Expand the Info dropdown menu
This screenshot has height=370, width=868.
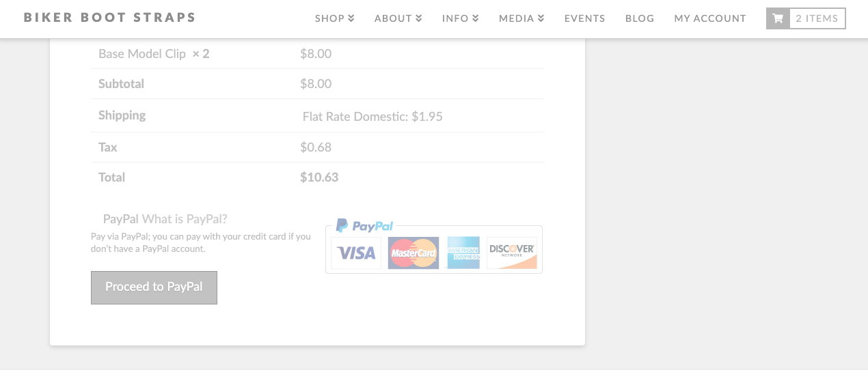461,18
